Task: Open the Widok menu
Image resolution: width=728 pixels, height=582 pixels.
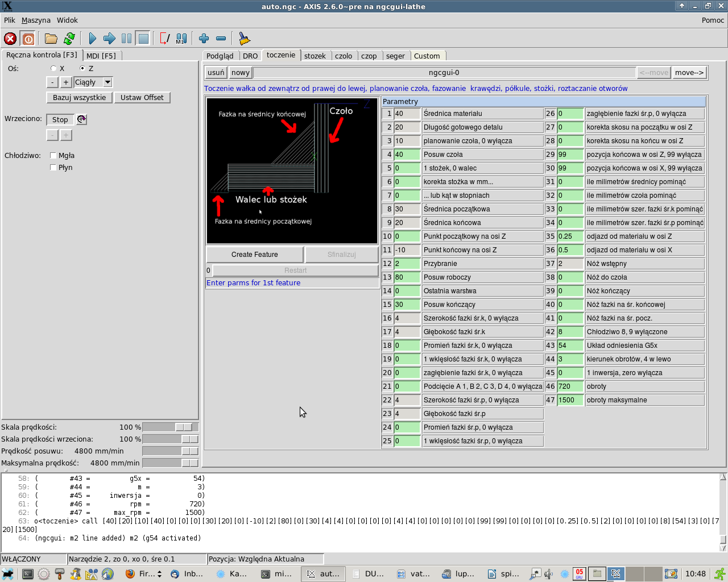Action: [67, 20]
